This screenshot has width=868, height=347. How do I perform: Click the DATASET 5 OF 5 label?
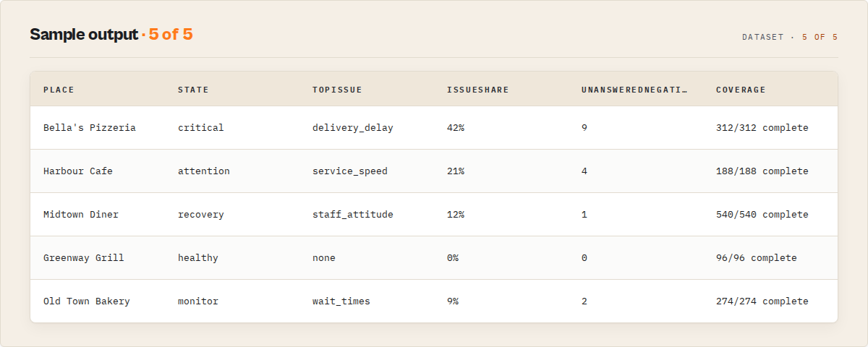click(790, 37)
